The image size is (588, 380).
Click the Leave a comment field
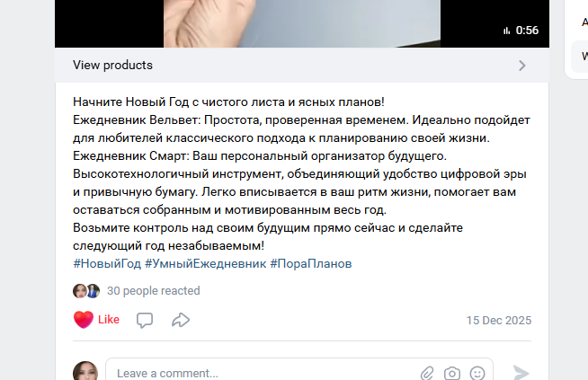[263, 373]
